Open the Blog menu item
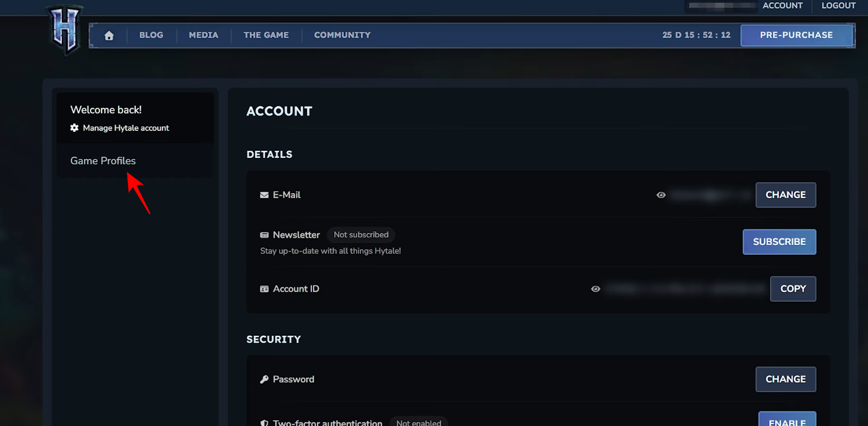The height and width of the screenshot is (426, 868). point(151,35)
